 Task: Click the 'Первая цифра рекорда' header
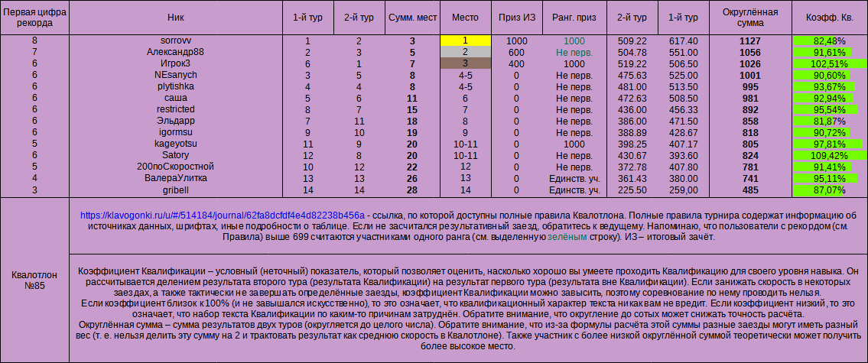[x=35, y=18]
